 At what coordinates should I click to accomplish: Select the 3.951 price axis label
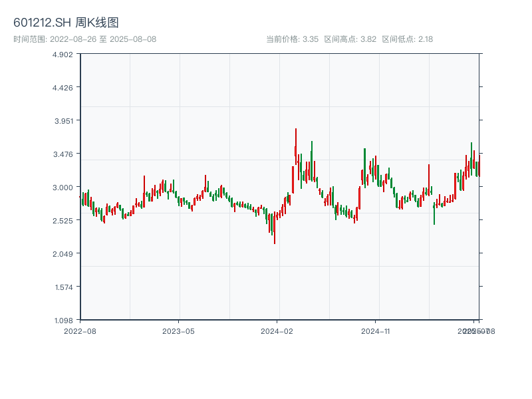coord(63,121)
